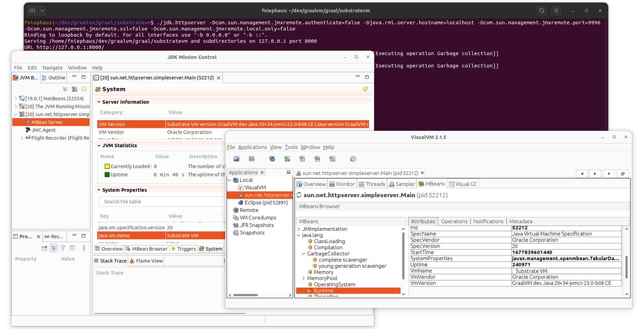Open Navigate menu in JDK Mission Control
The height and width of the screenshot is (329, 644).
tap(53, 68)
